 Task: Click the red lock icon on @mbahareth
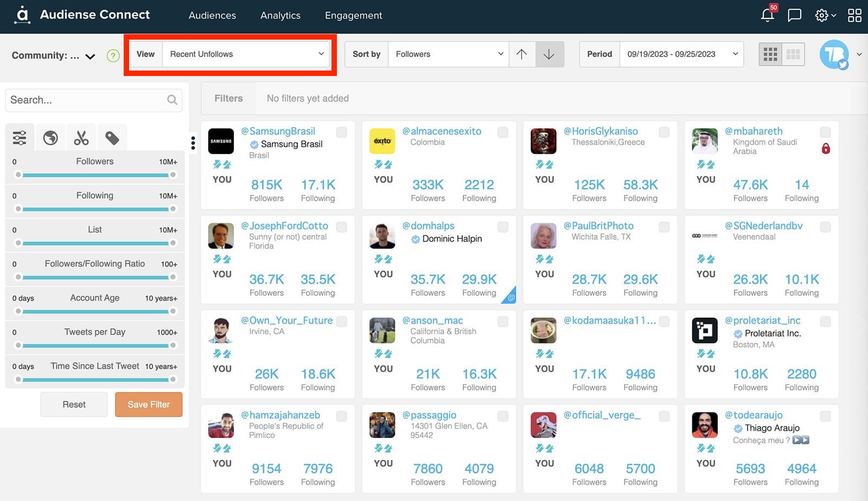point(826,148)
